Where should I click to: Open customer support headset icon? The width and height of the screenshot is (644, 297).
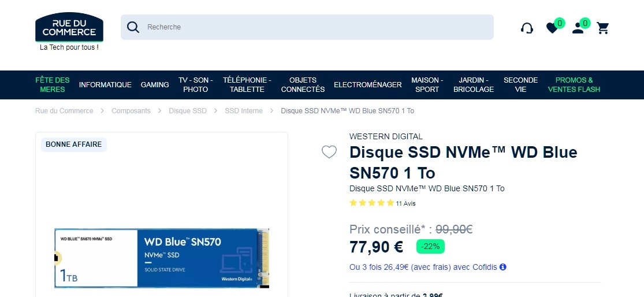tap(527, 28)
